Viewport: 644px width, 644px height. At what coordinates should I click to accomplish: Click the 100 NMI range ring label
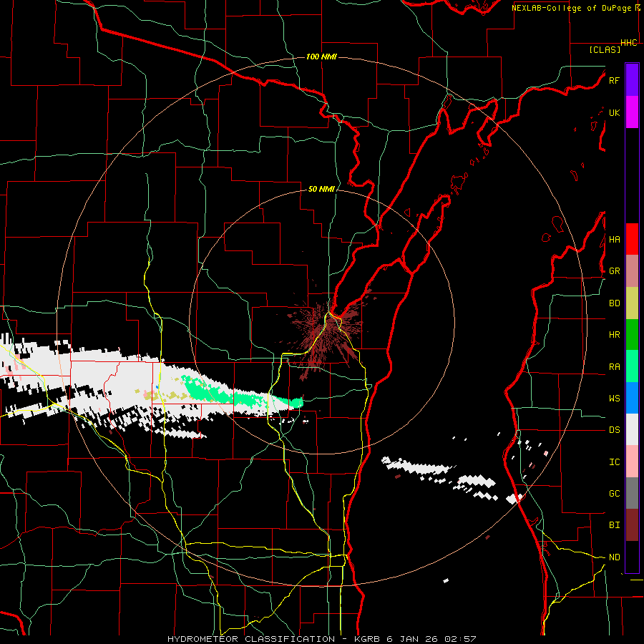pyautogui.click(x=321, y=57)
